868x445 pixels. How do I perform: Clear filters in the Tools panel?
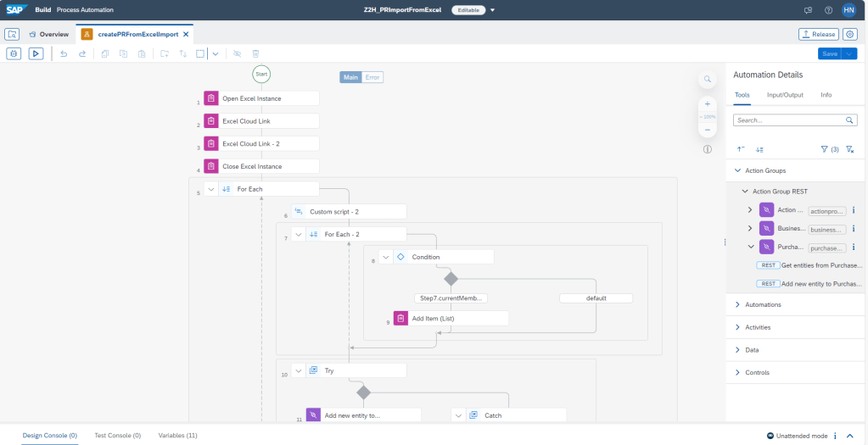pyautogui.click(x=850, y=149)
